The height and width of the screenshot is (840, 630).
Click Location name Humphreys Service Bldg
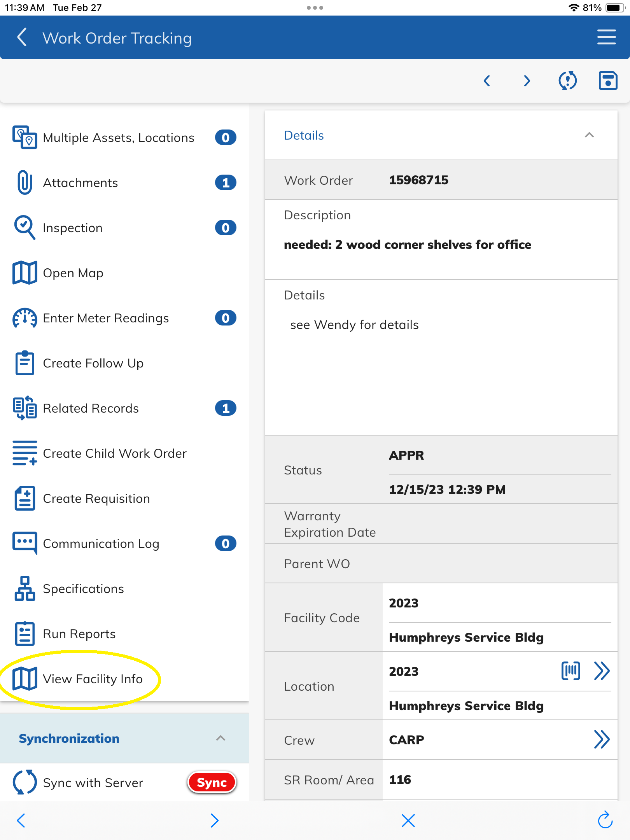click(x=466, y=705)
